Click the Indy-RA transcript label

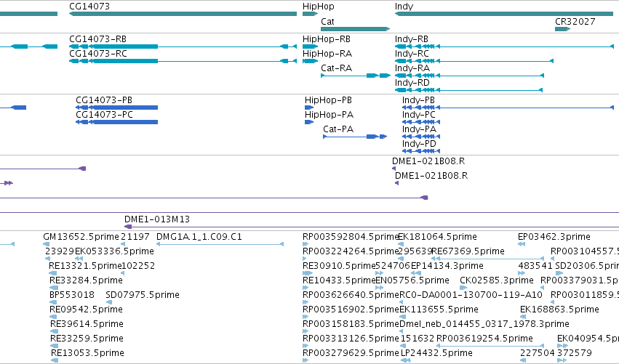tap(412, 68)
